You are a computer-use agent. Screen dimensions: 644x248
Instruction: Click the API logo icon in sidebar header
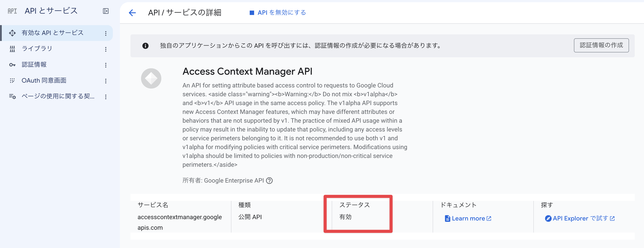[x=12, y=11]
